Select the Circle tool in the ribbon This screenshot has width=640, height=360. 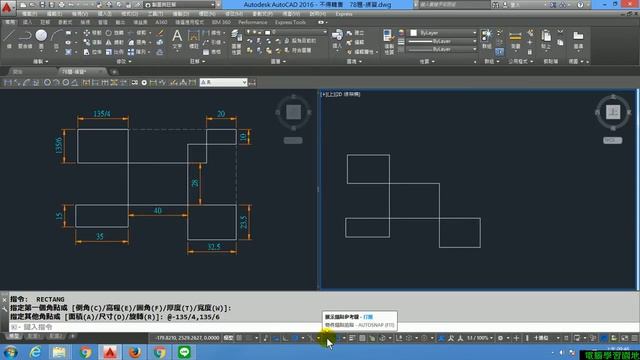pos(41,39)
